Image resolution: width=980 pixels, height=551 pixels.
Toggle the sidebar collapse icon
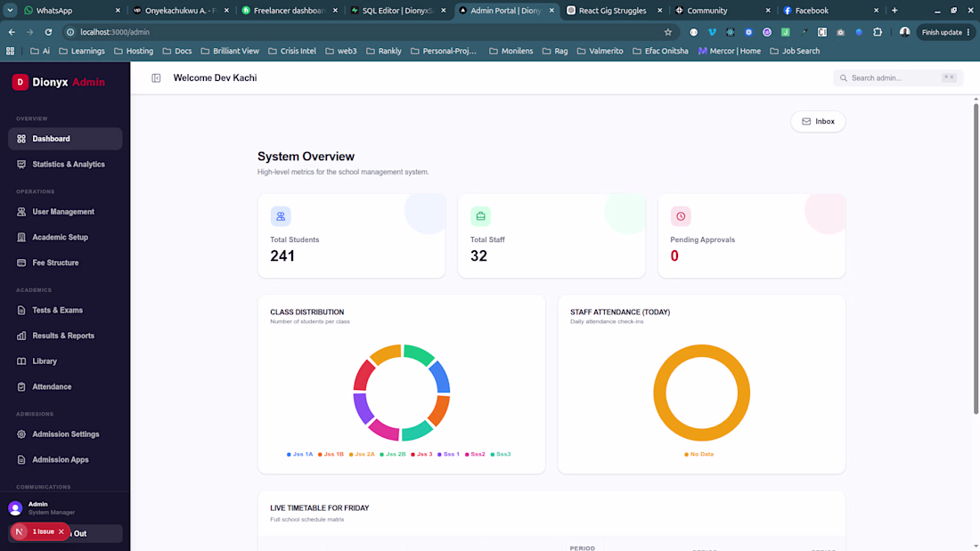click(x=156, y=78)
